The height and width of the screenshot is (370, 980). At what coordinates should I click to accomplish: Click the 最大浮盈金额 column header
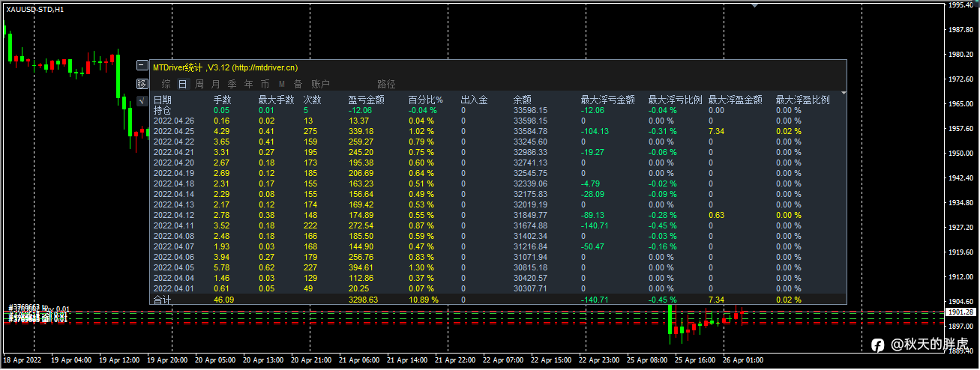[x=736, y=100]
